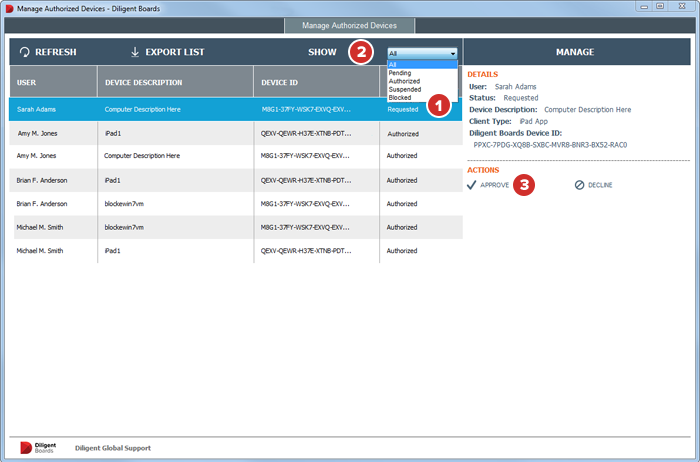
Task: Choose 'Suspended' in the Show dropdown list
Action: [x=422, y=89]
